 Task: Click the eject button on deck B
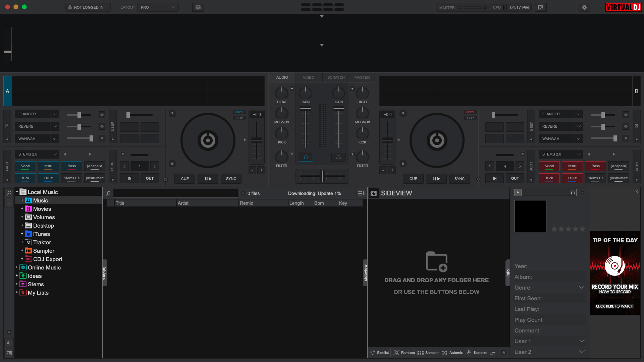(403, 114)
